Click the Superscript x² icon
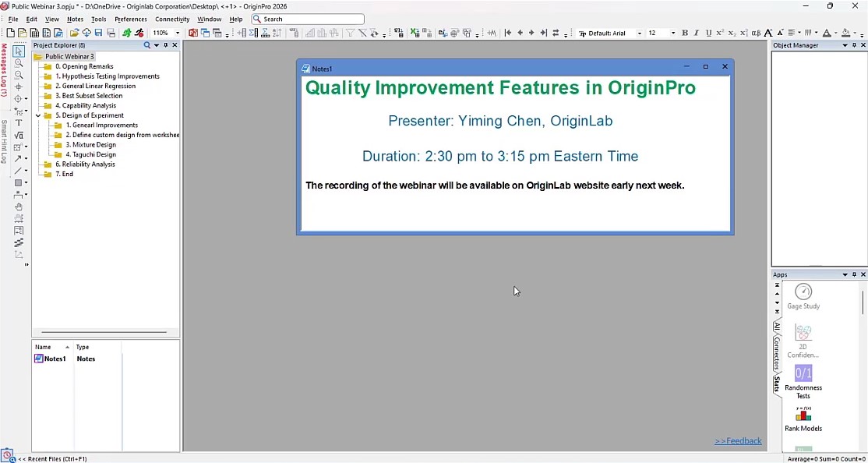 point(720,33)
